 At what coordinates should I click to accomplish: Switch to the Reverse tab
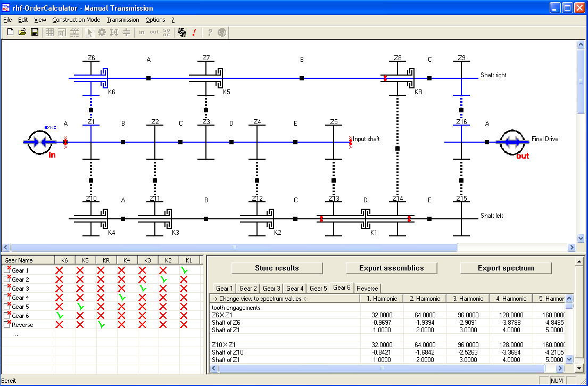pos(367,289)
